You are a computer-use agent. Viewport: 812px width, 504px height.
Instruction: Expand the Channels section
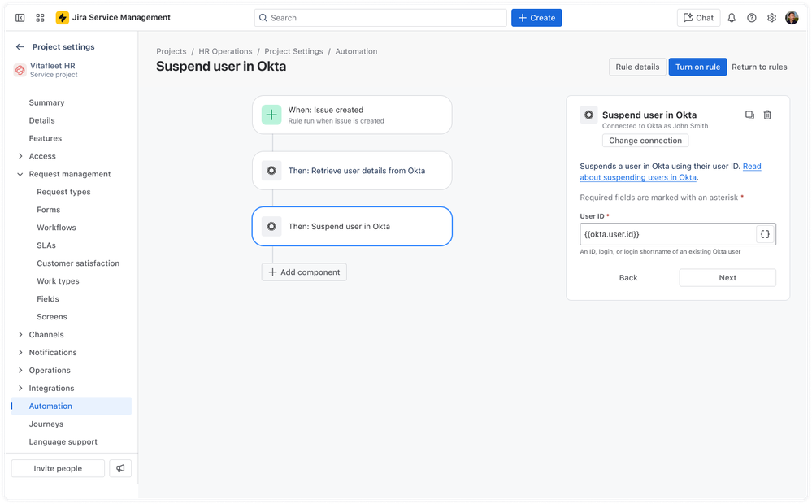click(20, 334)
